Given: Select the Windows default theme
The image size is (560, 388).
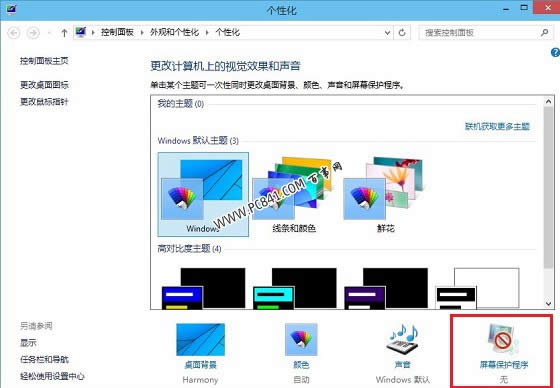Looking at the screenshot, I should pos(203,194).
